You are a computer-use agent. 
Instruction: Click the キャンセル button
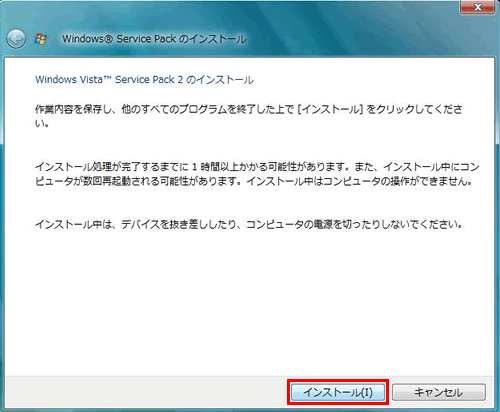click(x=438, y=392)
